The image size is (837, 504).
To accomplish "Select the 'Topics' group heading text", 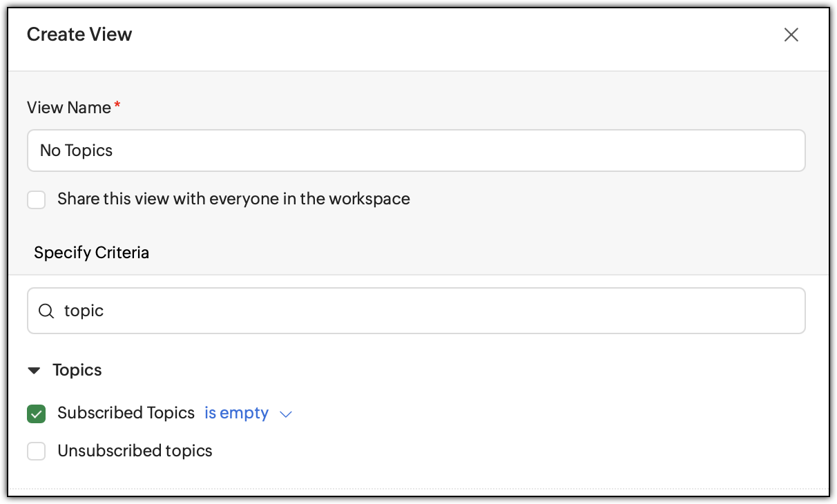I will pos(77,370).
